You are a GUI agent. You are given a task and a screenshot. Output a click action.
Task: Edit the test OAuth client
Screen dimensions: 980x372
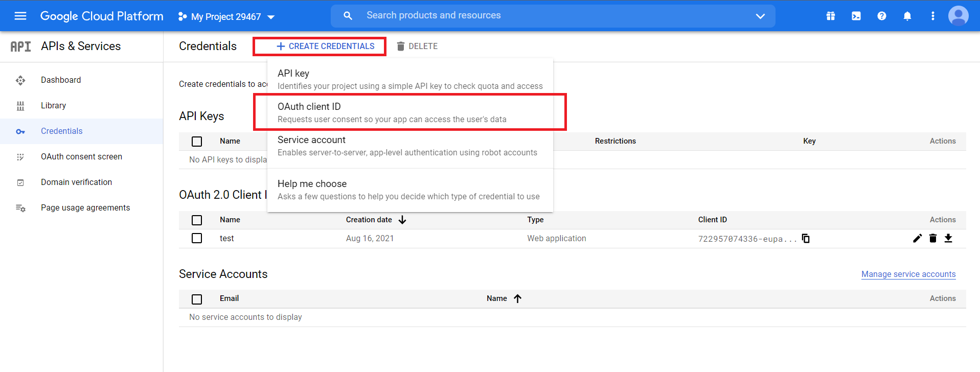click(917, 238)
